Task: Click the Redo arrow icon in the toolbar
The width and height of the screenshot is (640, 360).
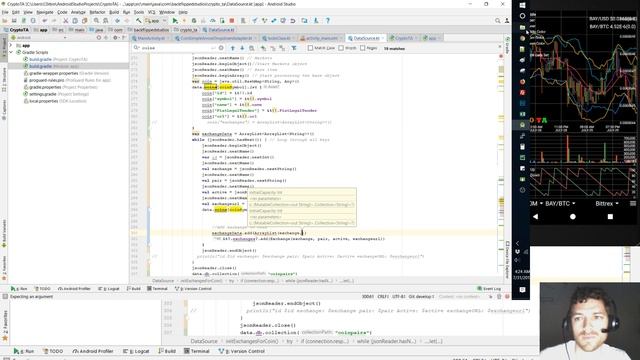Action: (54, 20)
